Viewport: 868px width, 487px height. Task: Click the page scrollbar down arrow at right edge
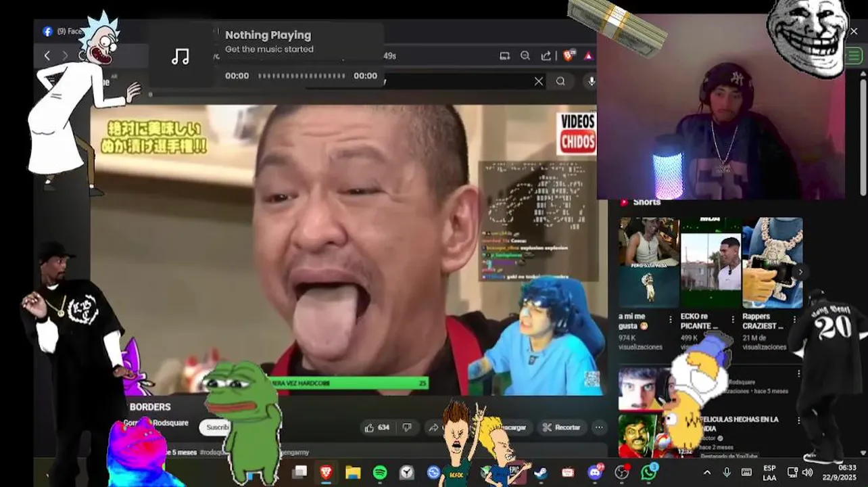tap(863, 453)
